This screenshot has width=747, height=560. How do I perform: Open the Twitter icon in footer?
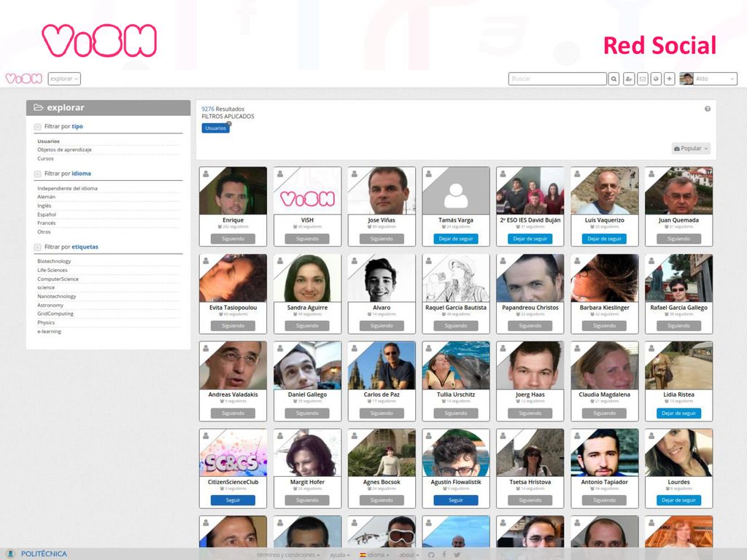(457, 555)
